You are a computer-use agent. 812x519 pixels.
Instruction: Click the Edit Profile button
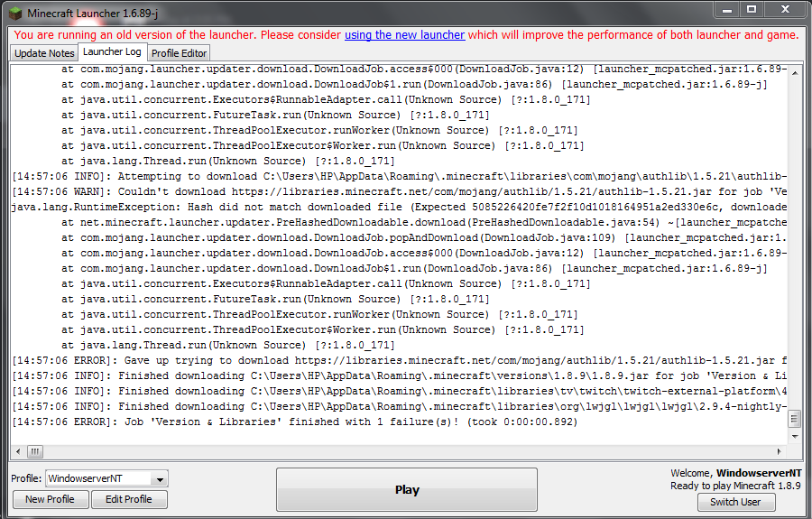click(x=129, y=499)
